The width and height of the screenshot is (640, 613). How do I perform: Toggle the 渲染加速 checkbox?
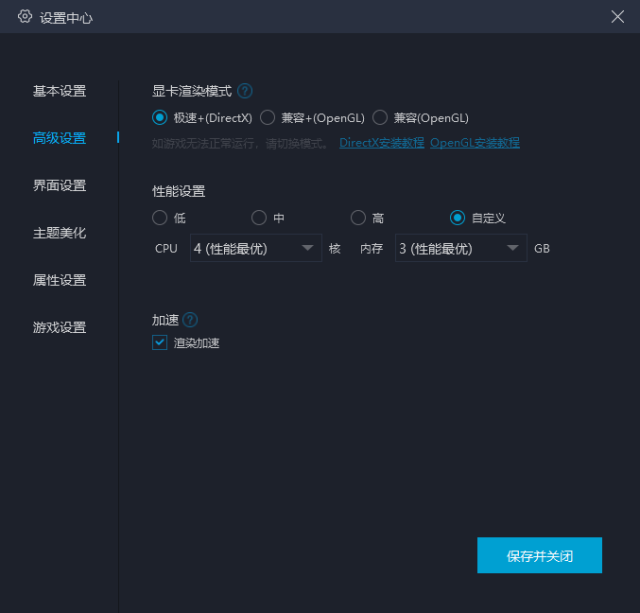(160, 342)
